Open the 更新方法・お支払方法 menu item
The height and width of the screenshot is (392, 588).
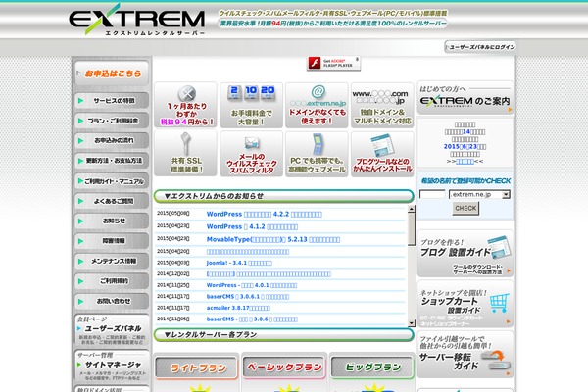pyautogui.click(x=112, y=161)
